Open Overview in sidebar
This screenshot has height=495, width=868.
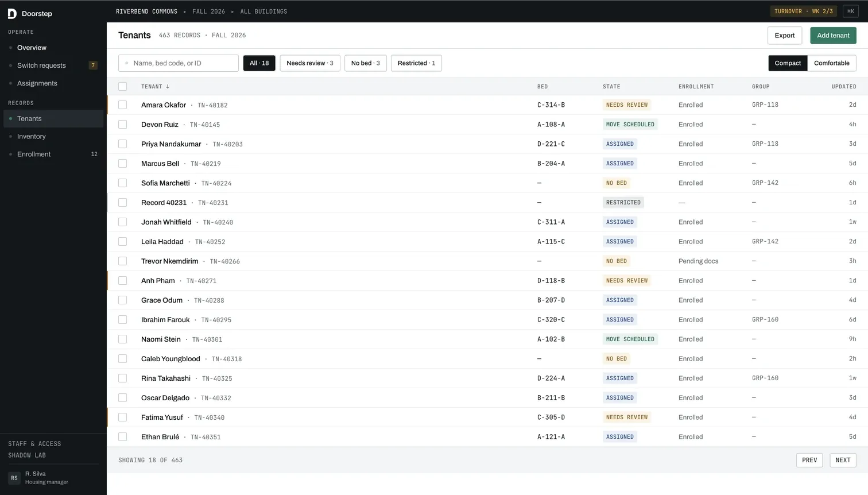[53, 48]
